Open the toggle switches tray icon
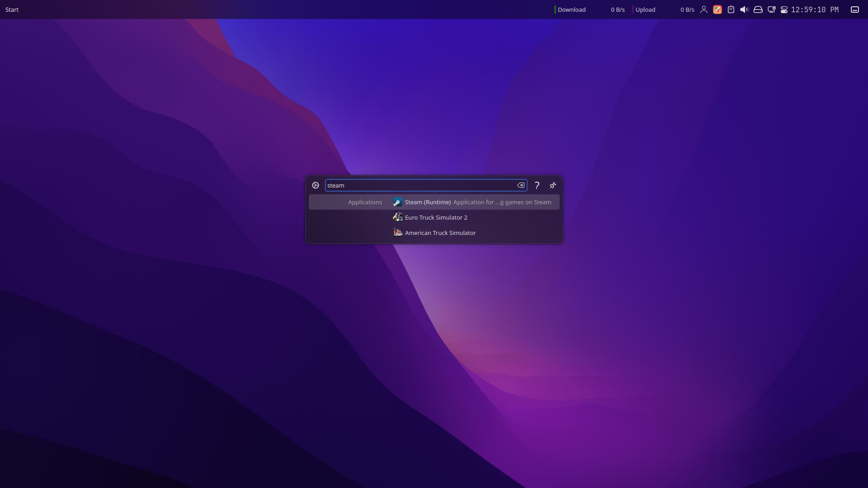868x488 pixels. 784,9
